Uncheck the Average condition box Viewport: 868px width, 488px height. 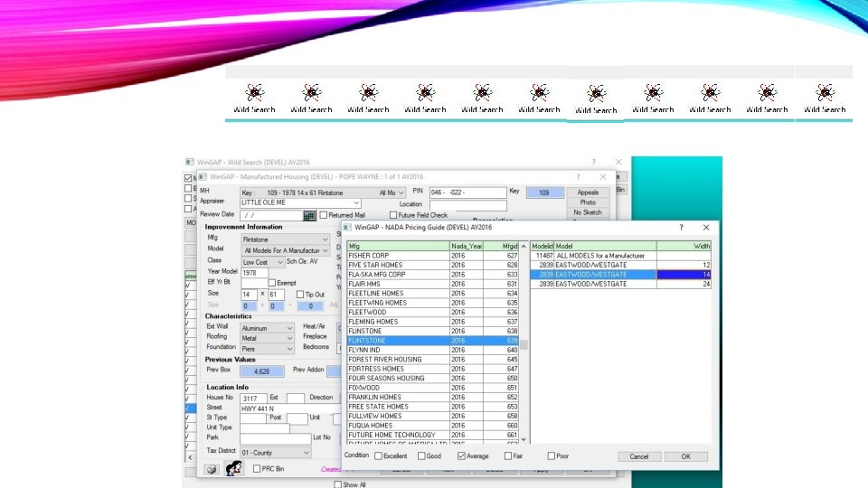click(x=461, y=455)
